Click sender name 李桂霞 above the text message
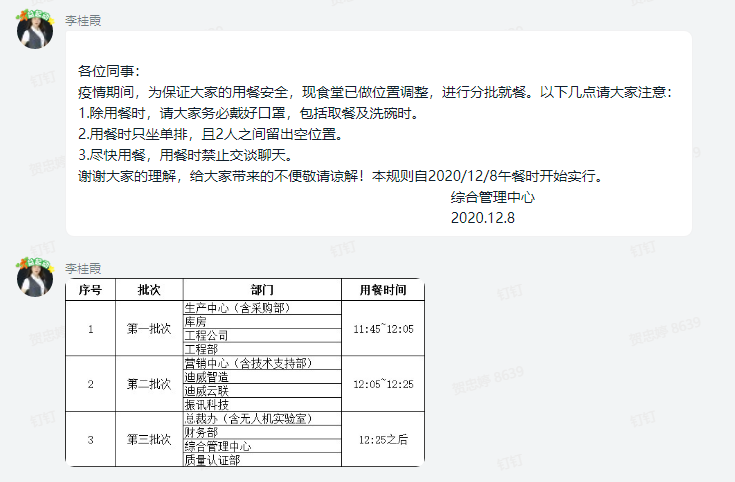This screenshot has height=482, width=735. pyautogui.click(x=84, y=20)
